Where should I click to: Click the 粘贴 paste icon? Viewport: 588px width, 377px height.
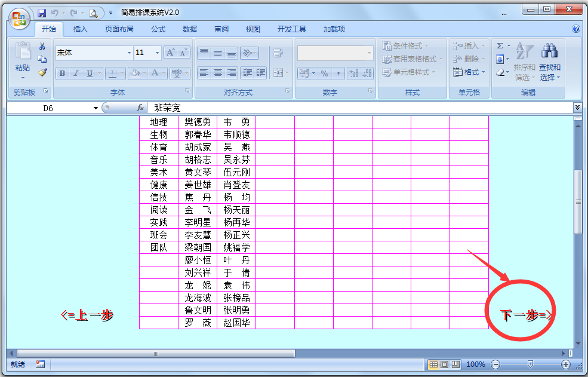(23, 51)
